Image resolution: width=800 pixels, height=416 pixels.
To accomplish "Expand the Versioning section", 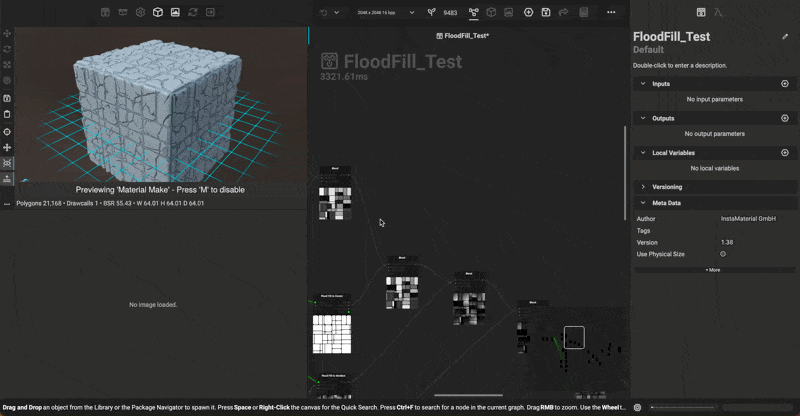I will coord(643,187).
